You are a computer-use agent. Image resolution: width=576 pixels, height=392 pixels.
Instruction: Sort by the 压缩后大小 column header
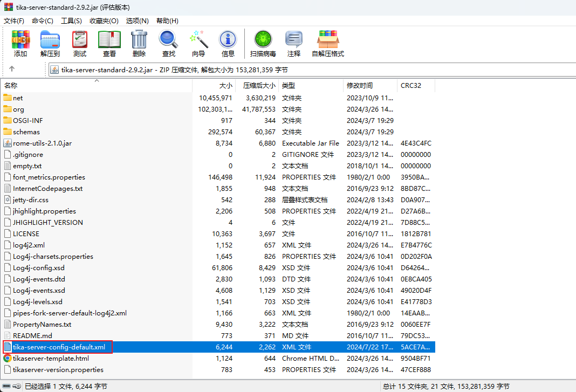(257, 86)
